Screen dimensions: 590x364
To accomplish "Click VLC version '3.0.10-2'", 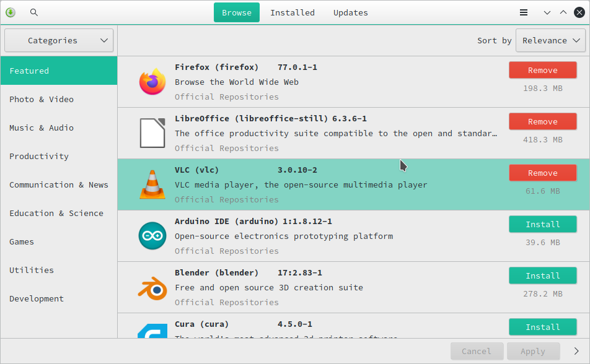I will click(297, 170).
